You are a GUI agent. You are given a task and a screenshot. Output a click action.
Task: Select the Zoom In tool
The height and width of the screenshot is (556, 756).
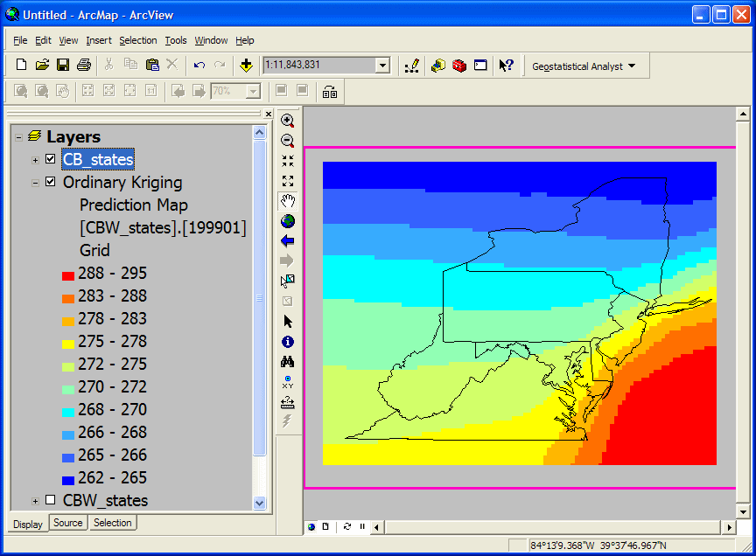(x=287, y=121)
